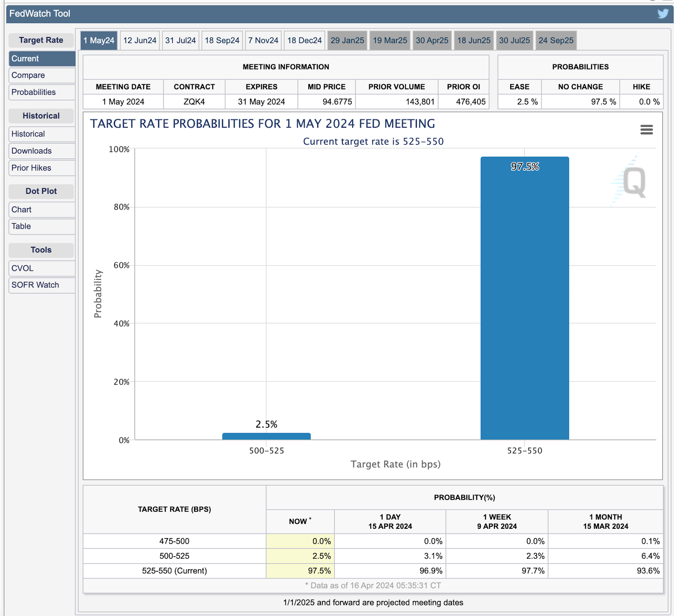
Task: Click the 475-500 target rate row
Action: tap(373, 541)
